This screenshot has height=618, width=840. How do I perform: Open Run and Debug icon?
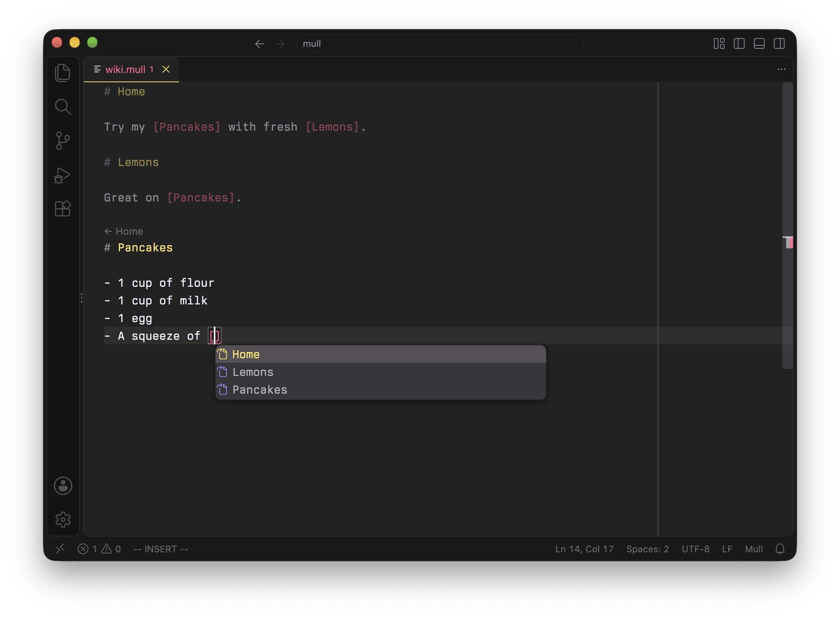pyautogui.click(x=62, y=175)
